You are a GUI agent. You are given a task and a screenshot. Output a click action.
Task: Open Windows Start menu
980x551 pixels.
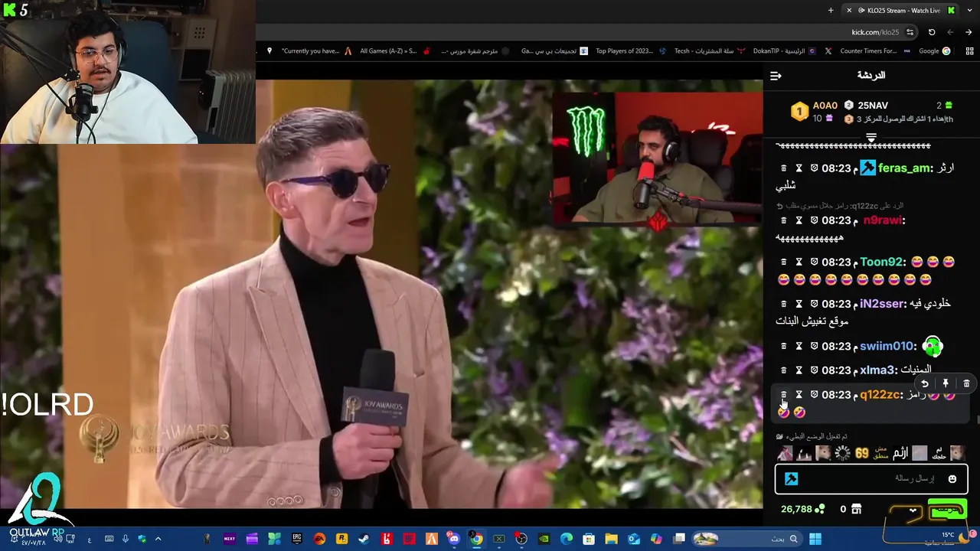[x=815, y=539]
